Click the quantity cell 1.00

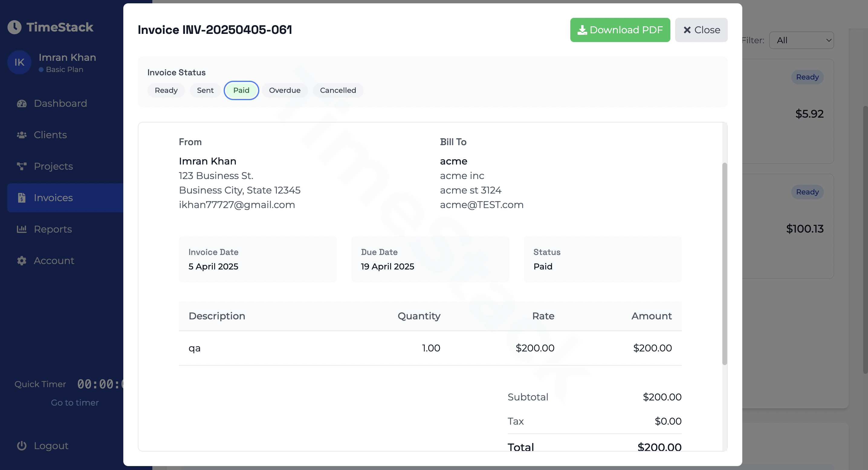point(431,348)
